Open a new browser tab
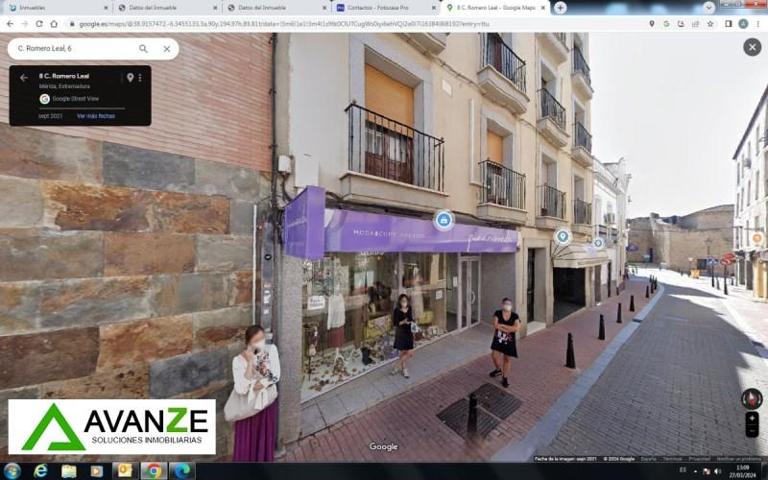The width and height of the screenshot is (768, 480). [560, 7]
